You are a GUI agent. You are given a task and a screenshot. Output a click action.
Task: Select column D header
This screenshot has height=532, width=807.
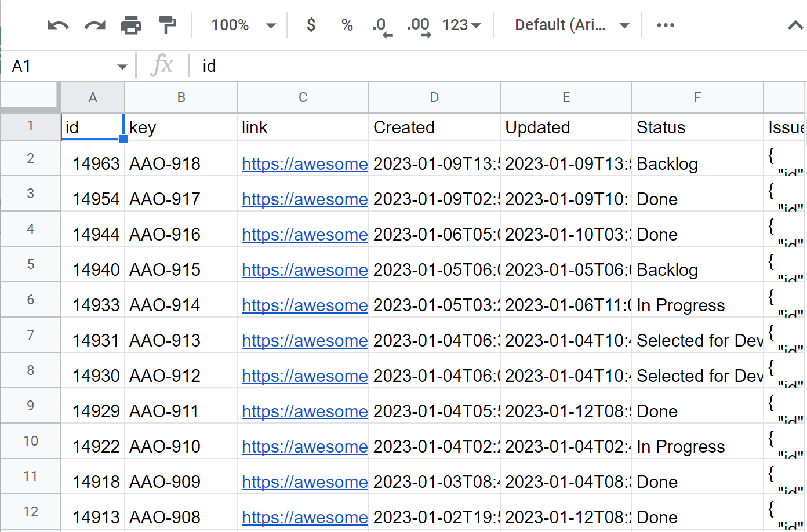point(434,97)
